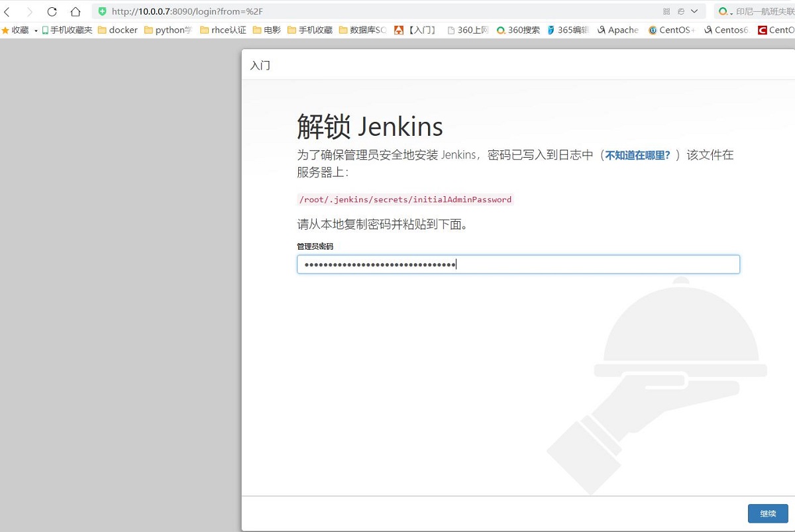Click the 管理员密码 field label
Image resolution: width=795 pixels, height=532 pixels.
[315, 246]
